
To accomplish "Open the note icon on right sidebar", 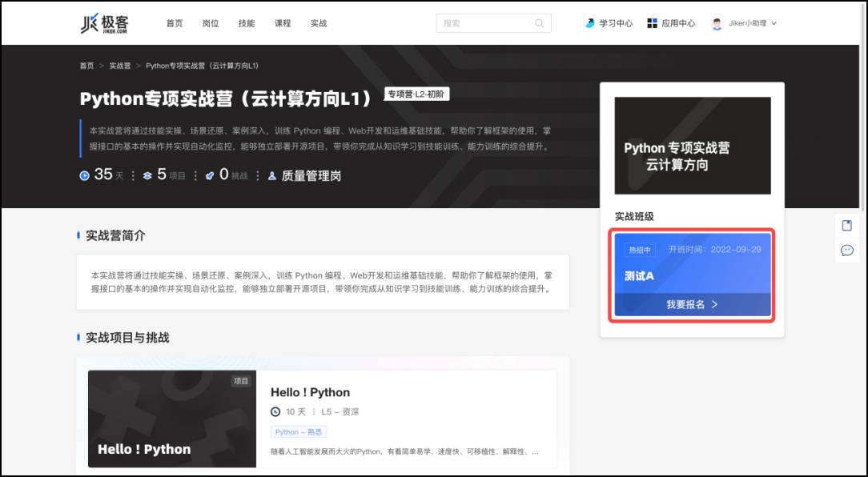I will point(846,226).
